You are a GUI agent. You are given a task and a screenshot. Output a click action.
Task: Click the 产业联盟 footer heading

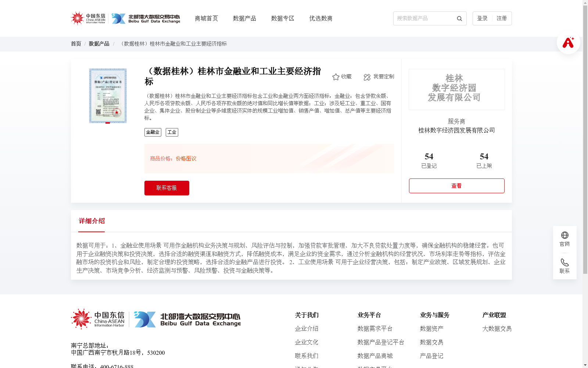(494, 315)
